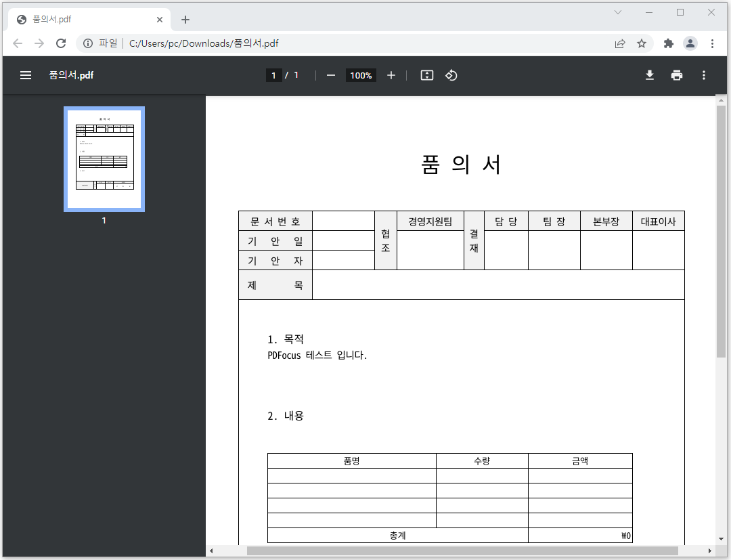
Task: Click the 결재 vertical label cell
Action: (474, 240)
